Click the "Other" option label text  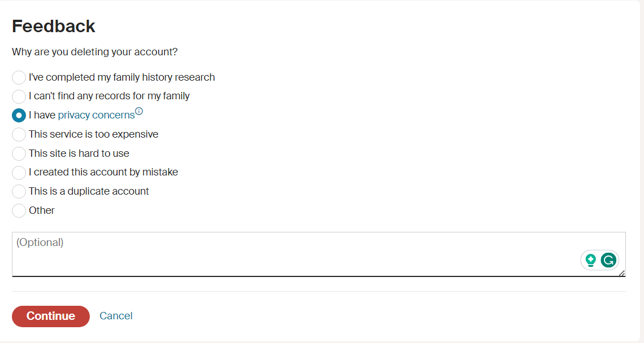tap(42, 210)
